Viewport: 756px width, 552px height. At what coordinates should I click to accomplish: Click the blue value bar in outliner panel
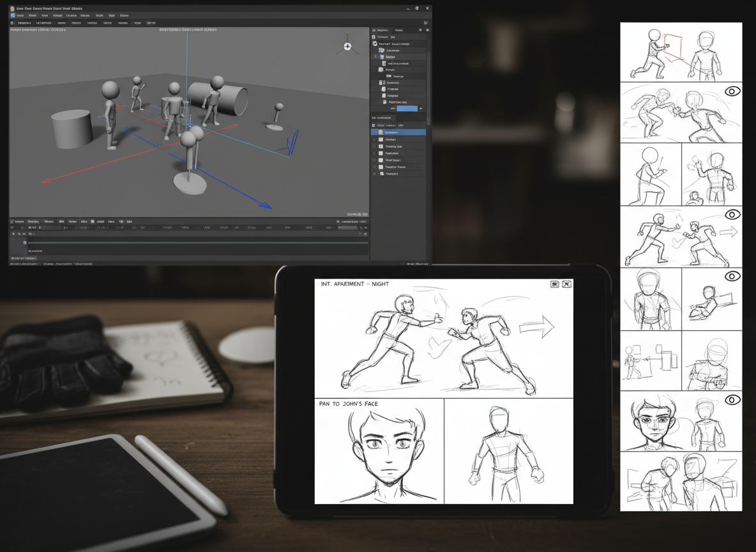[x=407, y=109]
